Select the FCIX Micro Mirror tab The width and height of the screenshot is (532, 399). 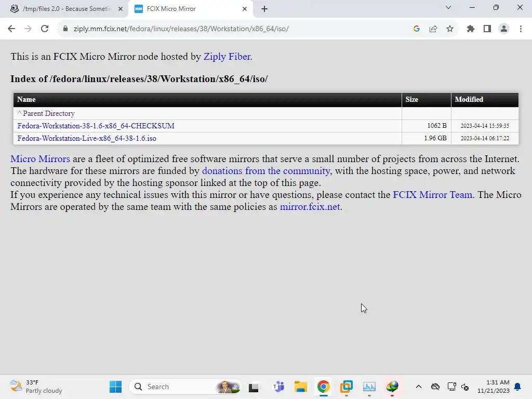(x=190, y=9)
